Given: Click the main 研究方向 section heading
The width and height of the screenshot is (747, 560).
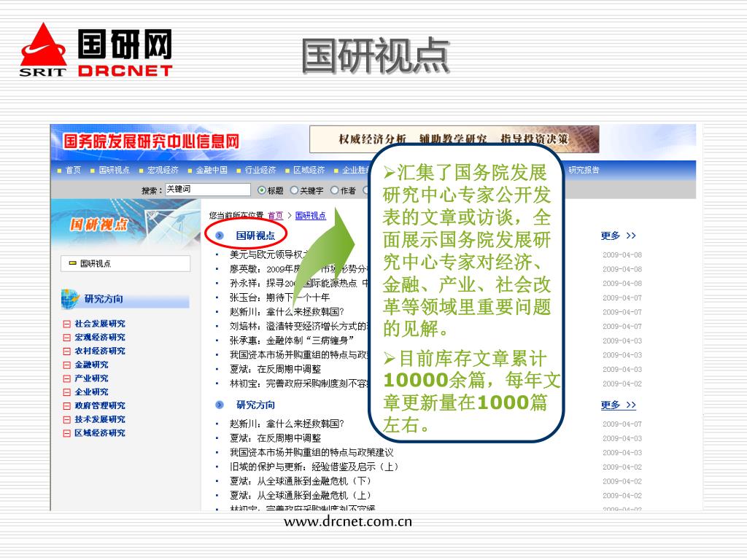Looking at the screenshot, I should click(x=256, y=405).
